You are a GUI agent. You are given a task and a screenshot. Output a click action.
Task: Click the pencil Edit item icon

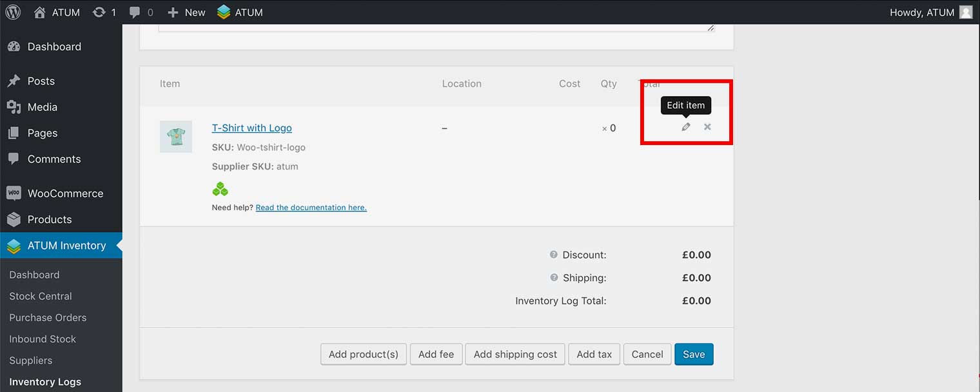coord(686,127)
